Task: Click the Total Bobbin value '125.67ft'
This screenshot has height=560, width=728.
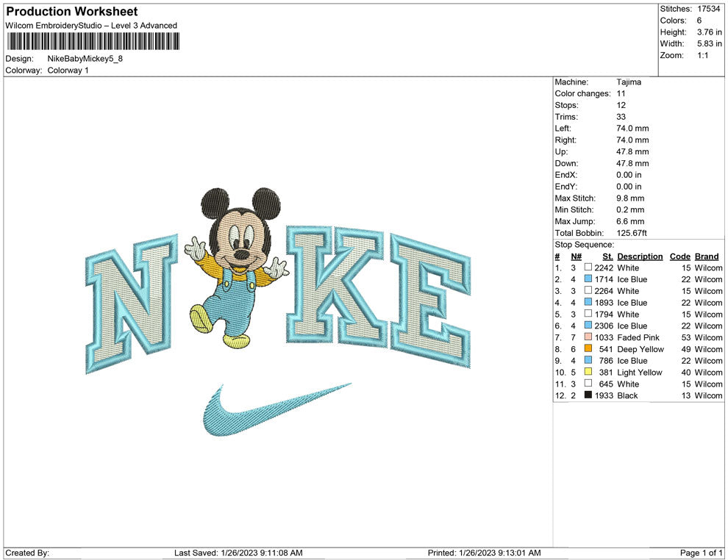Action: coord(632,233)
